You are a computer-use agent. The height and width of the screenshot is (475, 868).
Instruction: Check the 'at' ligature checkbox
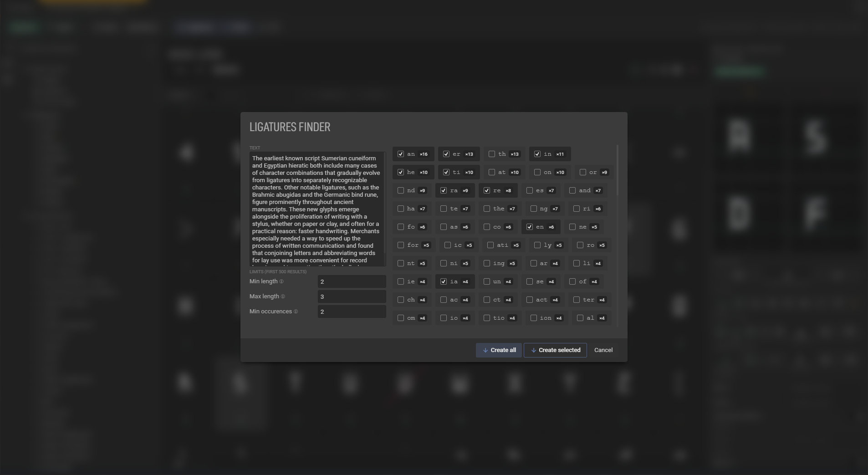tap(492, 172)
